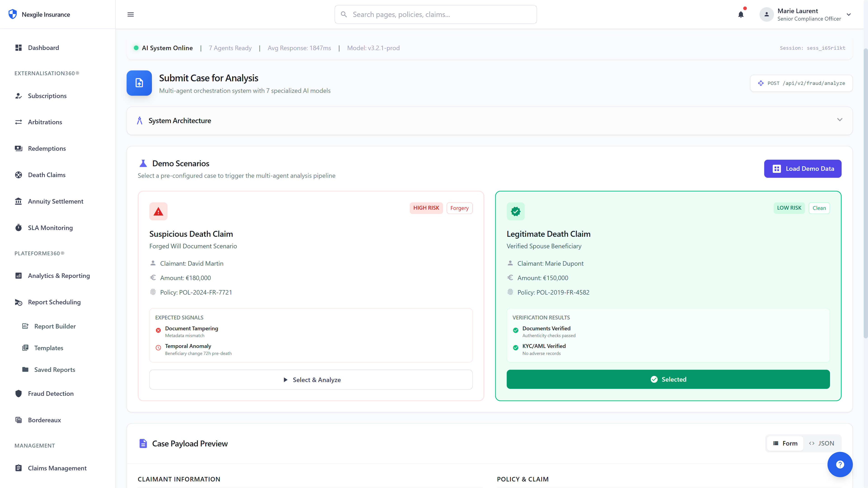Click the Nexgile Insurance logo shield
Screen dimensions: 868x488
pos(12,14)
